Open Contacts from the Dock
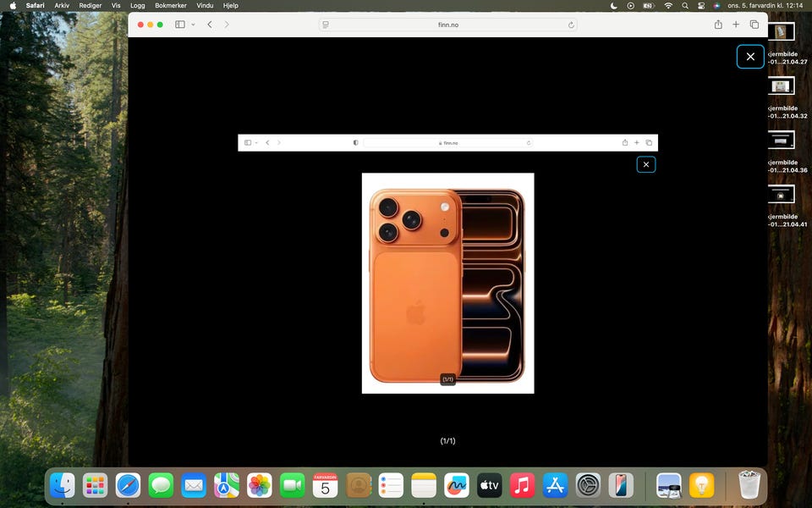The image size is (812, 508). click(359, 486)
